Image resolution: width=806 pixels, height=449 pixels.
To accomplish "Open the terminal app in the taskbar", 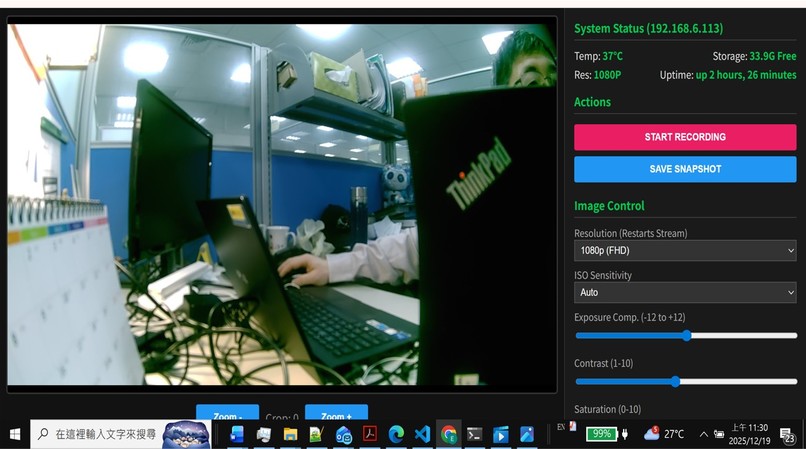I will [x=474, y=435].
